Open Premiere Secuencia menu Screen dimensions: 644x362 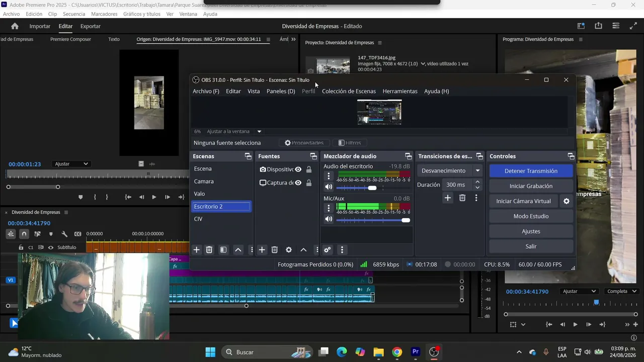pos(74,14)
